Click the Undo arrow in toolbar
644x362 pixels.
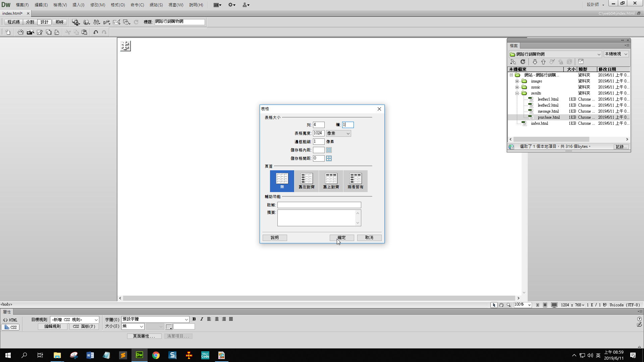pos(96,32)
